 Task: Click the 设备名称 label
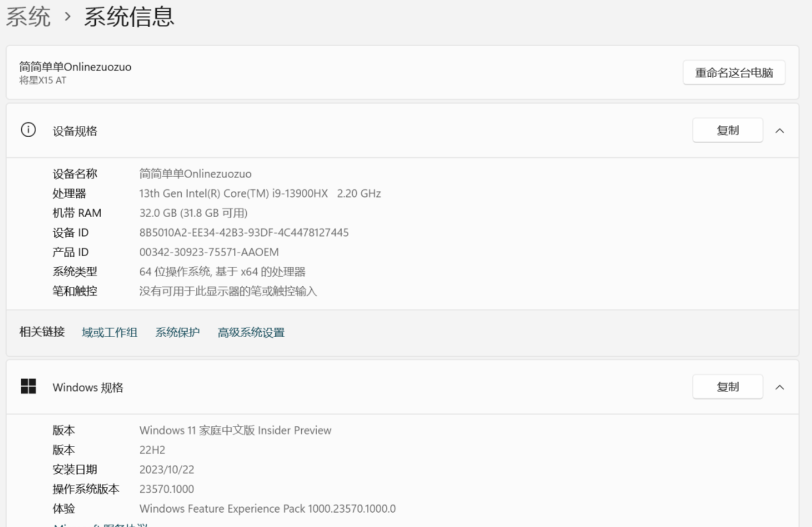(x=75, y=174)
